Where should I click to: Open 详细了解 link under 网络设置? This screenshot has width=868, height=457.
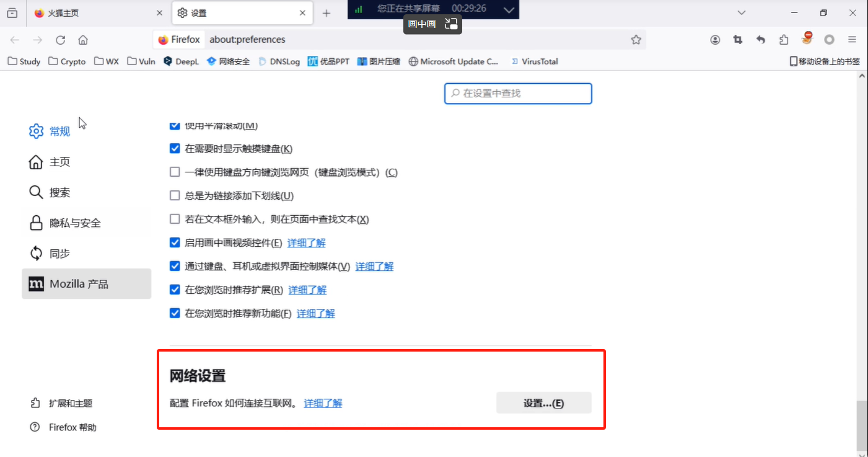[323, 403]
